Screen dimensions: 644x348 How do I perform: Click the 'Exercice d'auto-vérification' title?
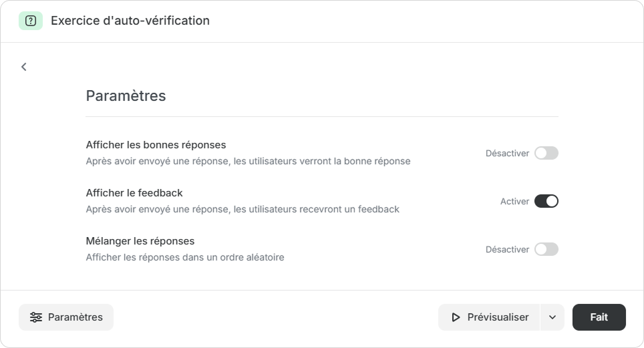(130, 21)
